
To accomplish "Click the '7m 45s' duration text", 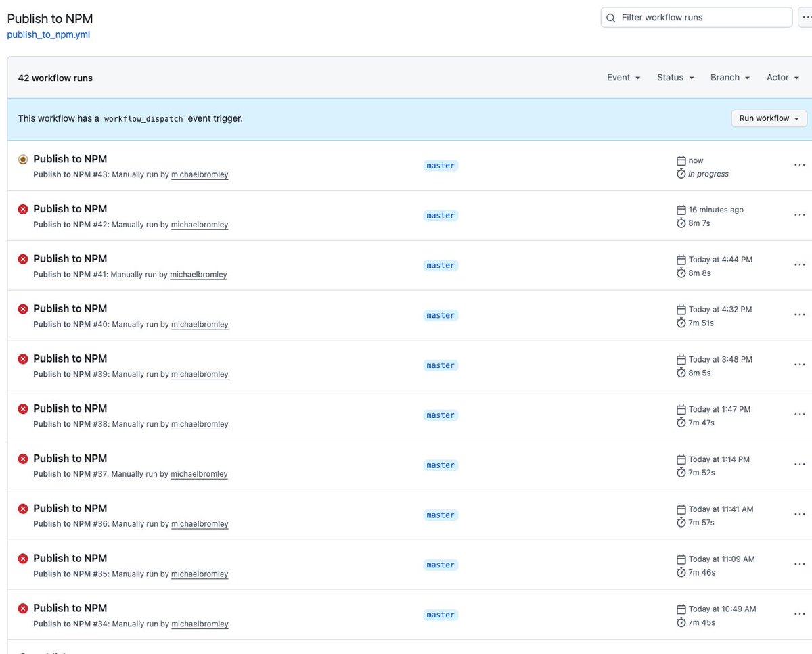I will 702,623.
